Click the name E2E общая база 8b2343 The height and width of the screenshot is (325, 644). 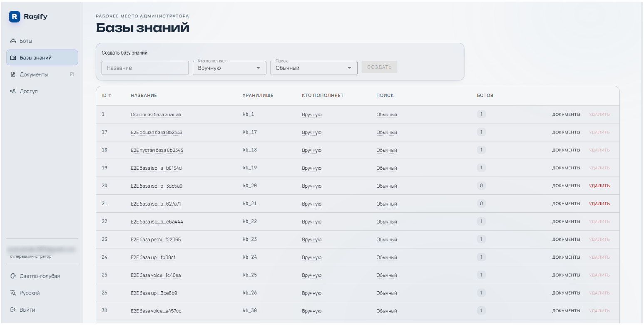(x=157, y=132)
